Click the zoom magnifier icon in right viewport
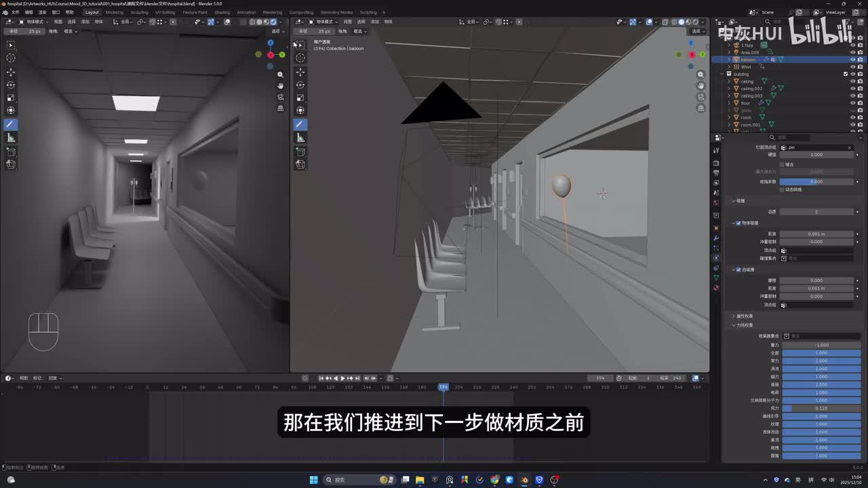 [x=701, y=75]
